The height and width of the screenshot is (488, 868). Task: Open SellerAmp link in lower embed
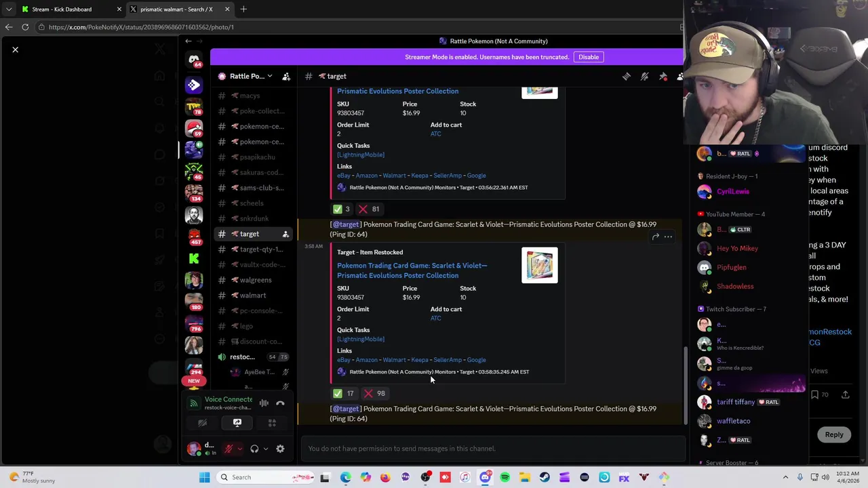click(x=448, y=360)
